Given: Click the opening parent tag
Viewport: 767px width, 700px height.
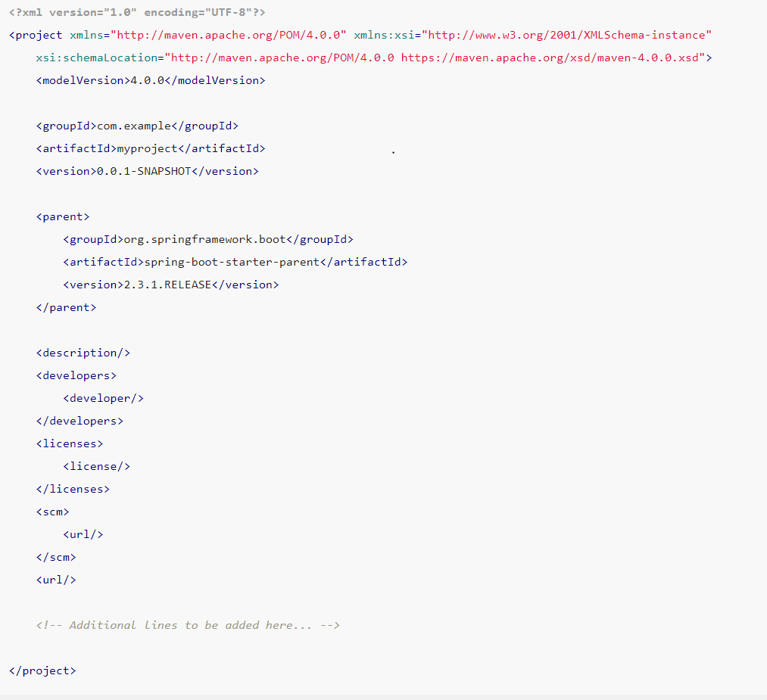Looking at the screenshot, I should pos(63,216).
